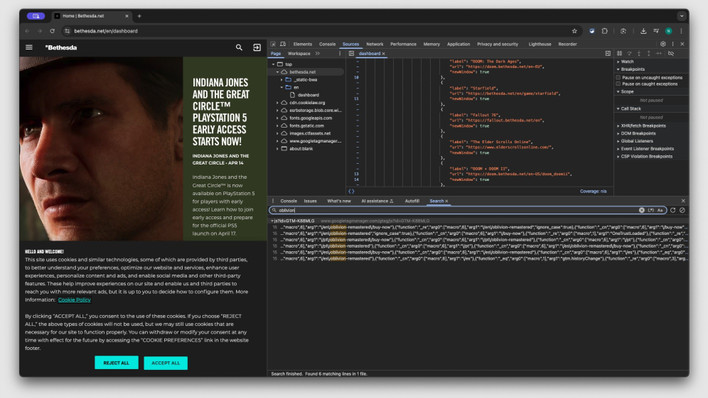Refresh the search results icon
Viewport: 708px width, 398px height.
coord(673,210)
